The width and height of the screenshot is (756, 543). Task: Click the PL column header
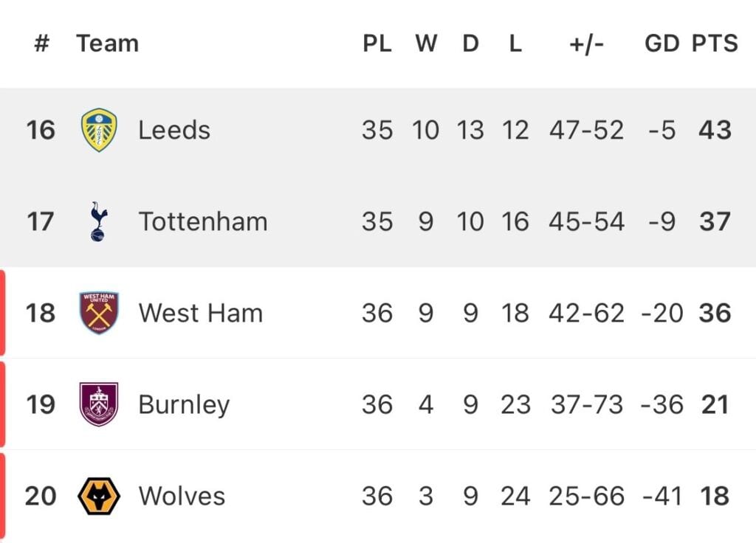pos(377,44)
